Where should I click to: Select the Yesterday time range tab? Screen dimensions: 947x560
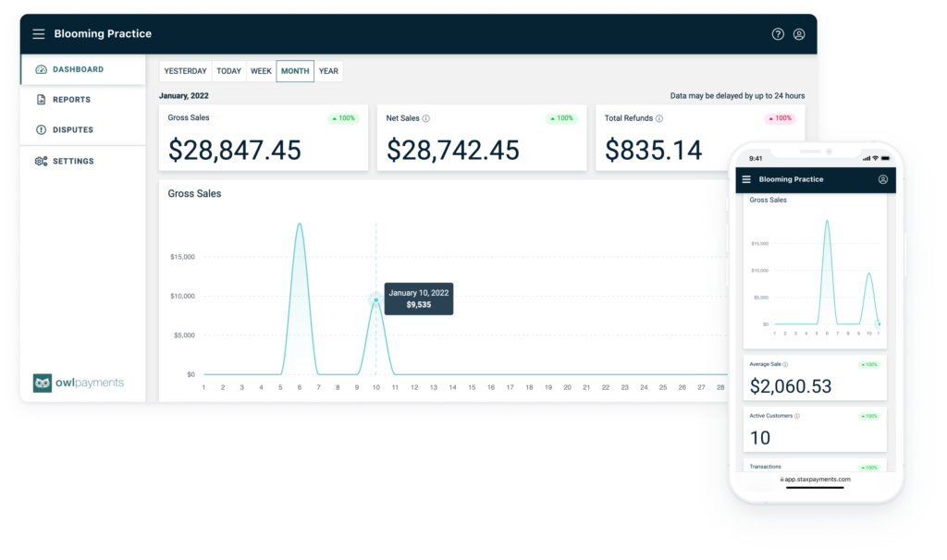(185, 71)
